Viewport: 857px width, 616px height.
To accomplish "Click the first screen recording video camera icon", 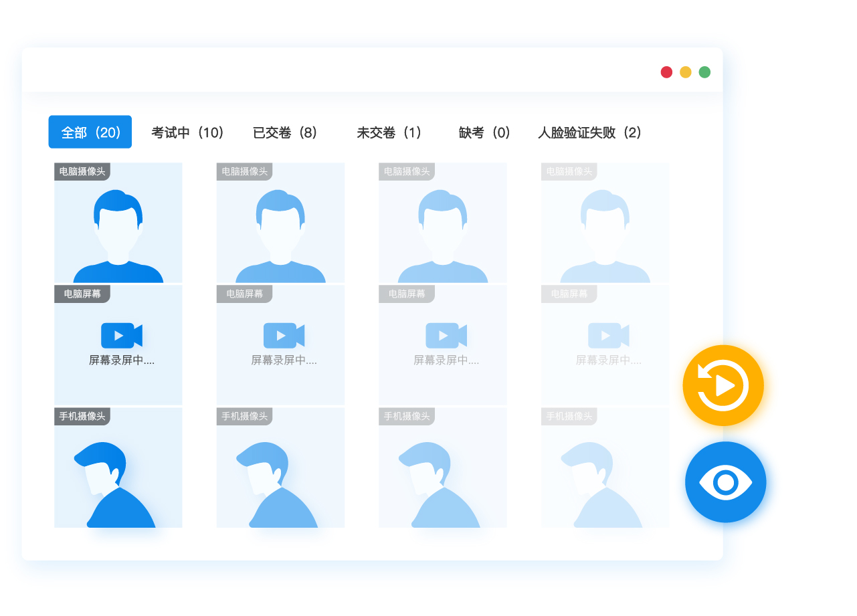I will pyautogui.click(x=121, y=335).
